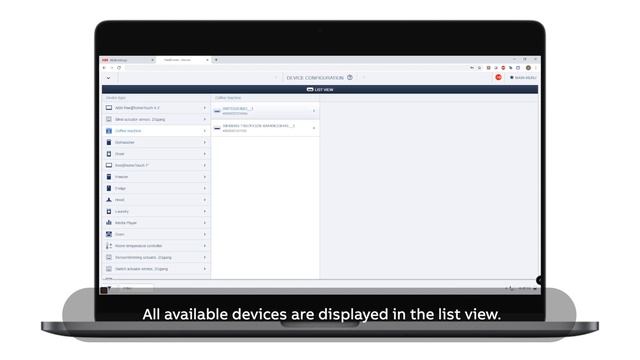Select the Laundry device type
Image resolution: width=640 pixels, height=360 pixels.
pos(156,211)
